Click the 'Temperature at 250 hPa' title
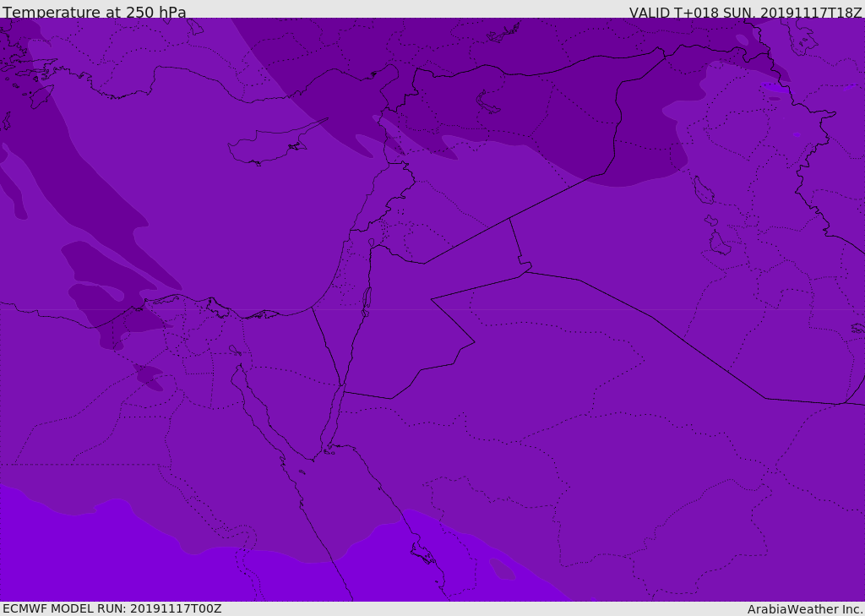 tap(95, 12)
